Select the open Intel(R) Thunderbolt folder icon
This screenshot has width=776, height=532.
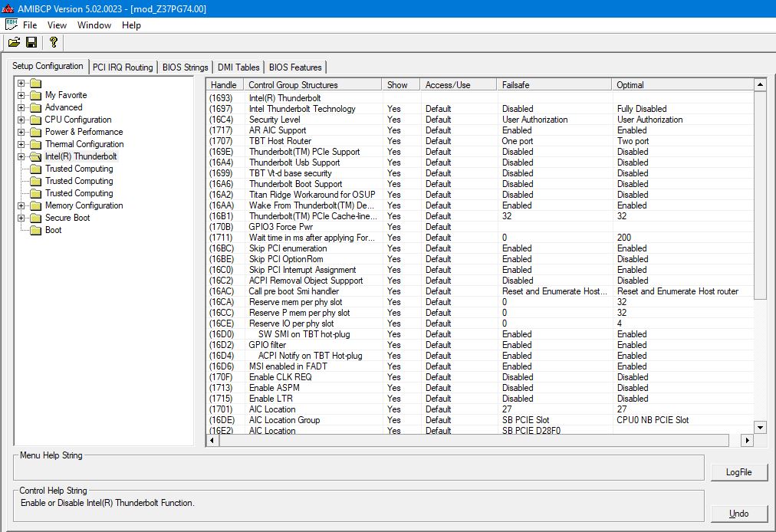click(x=35, y=156)
